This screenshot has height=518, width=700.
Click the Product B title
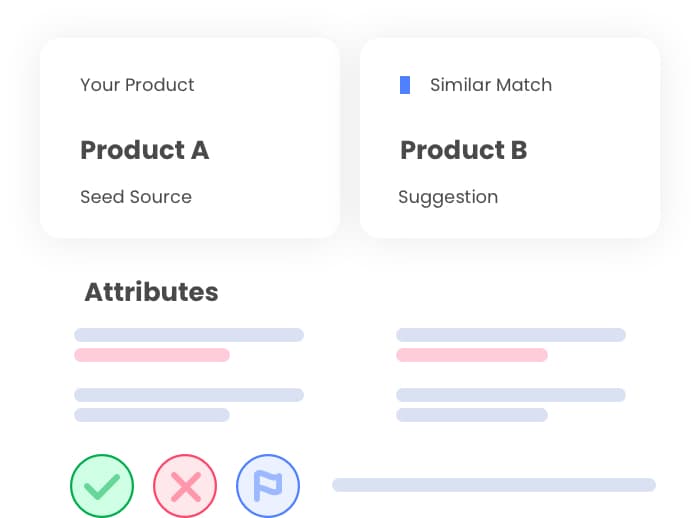click(463, 150)
